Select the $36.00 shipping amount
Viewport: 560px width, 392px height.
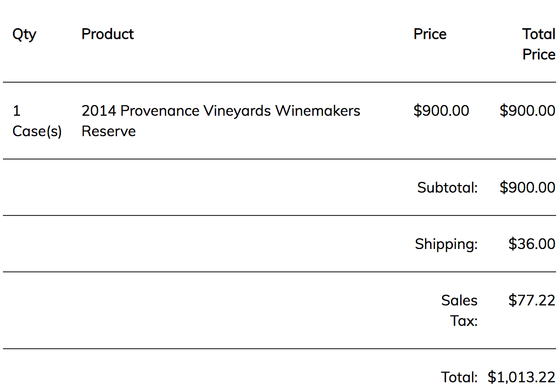tap(532, 244)
